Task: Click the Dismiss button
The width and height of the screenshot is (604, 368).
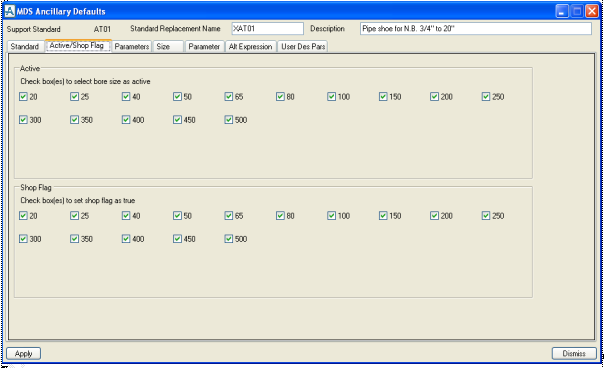Action: 574,353
